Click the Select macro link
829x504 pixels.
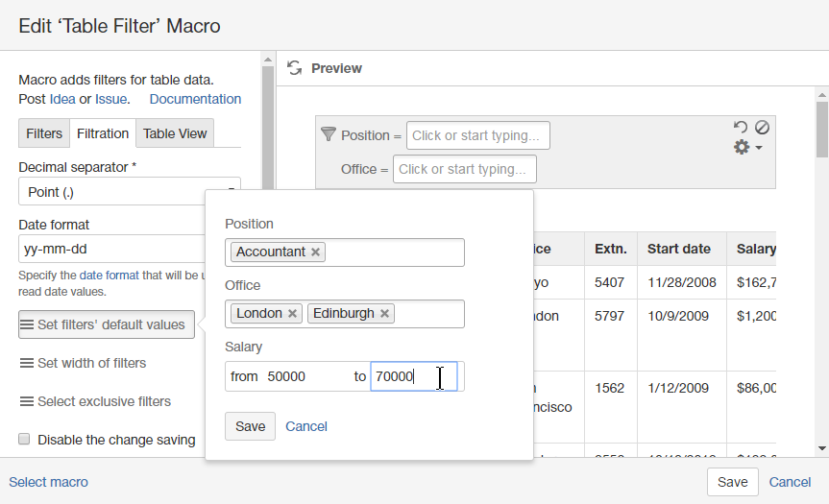[x=48, y=482]
